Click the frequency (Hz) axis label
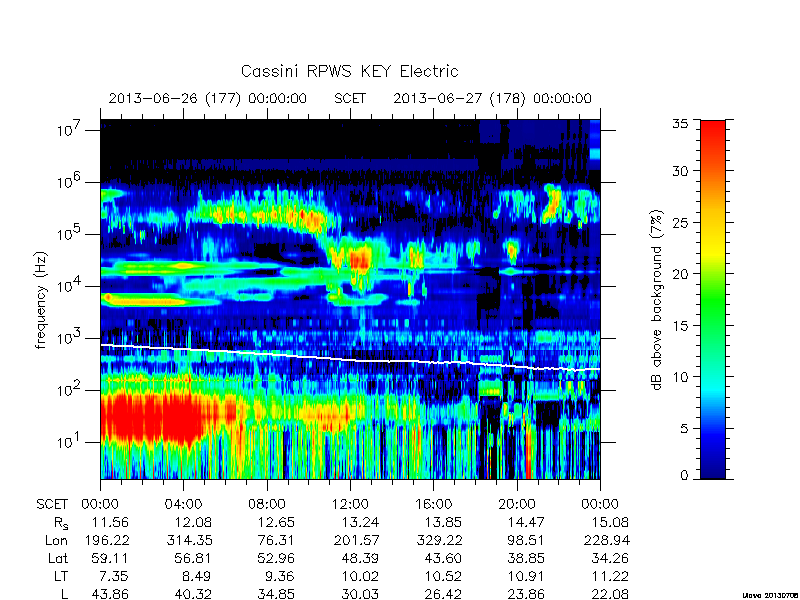Screen dimensions: 800x600 41,300
